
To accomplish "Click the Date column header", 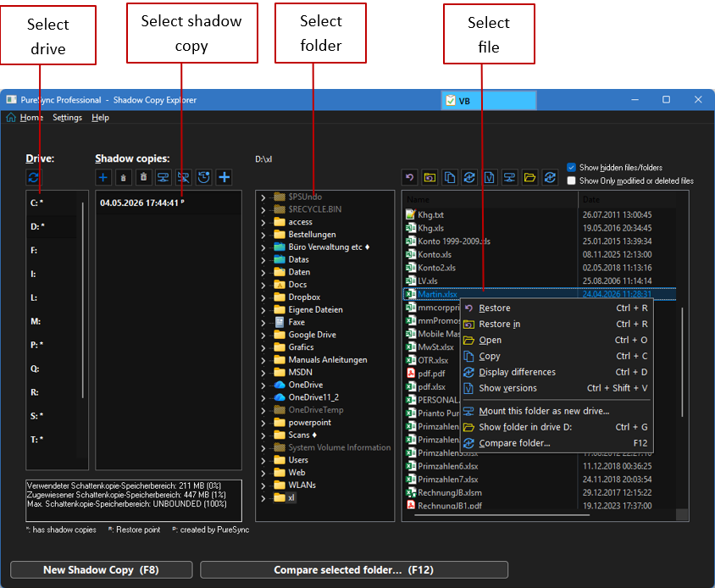I will tap(627, 199).
